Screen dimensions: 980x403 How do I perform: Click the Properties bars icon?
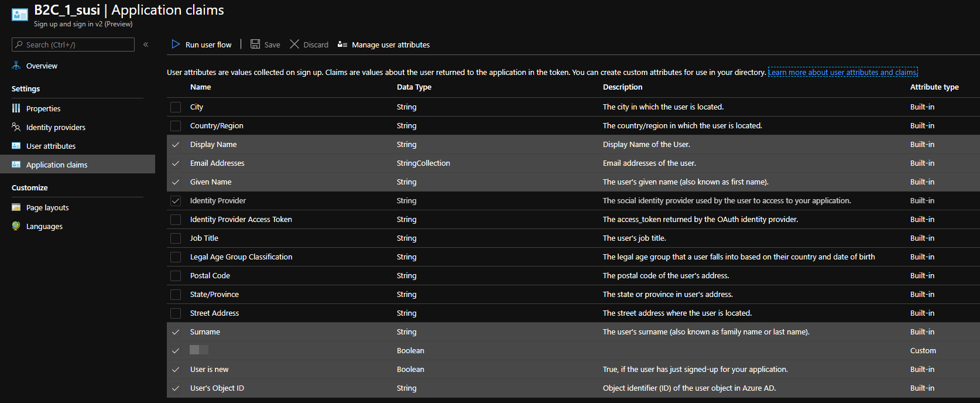[16, 108]
